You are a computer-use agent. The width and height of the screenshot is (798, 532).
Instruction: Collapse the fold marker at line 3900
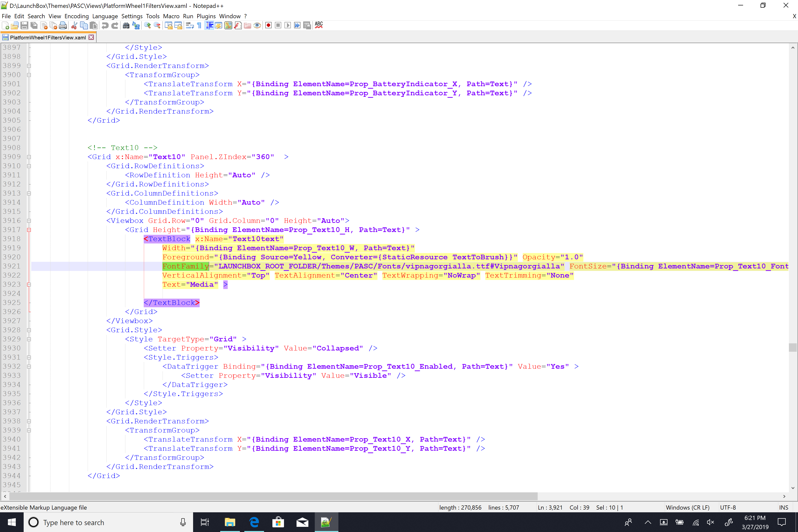pyautogui.click(x=29, y=75)
